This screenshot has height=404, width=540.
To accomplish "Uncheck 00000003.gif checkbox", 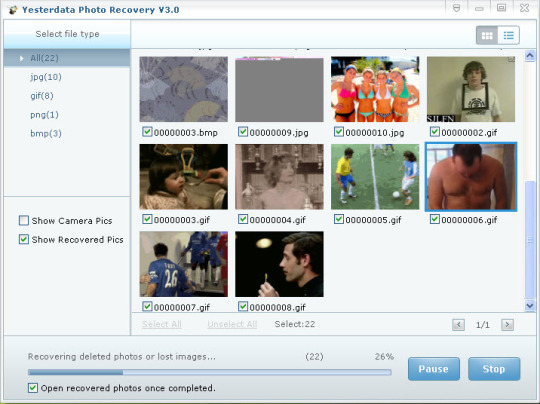I will point(147,219).
